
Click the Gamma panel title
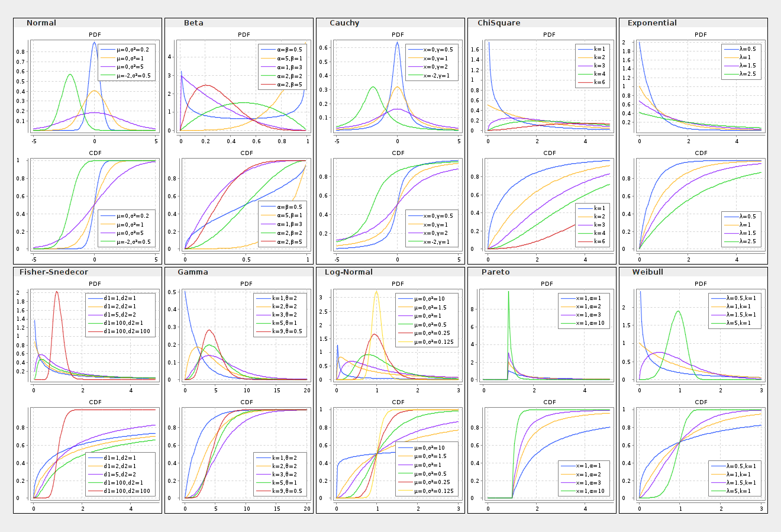coord(193,272)
